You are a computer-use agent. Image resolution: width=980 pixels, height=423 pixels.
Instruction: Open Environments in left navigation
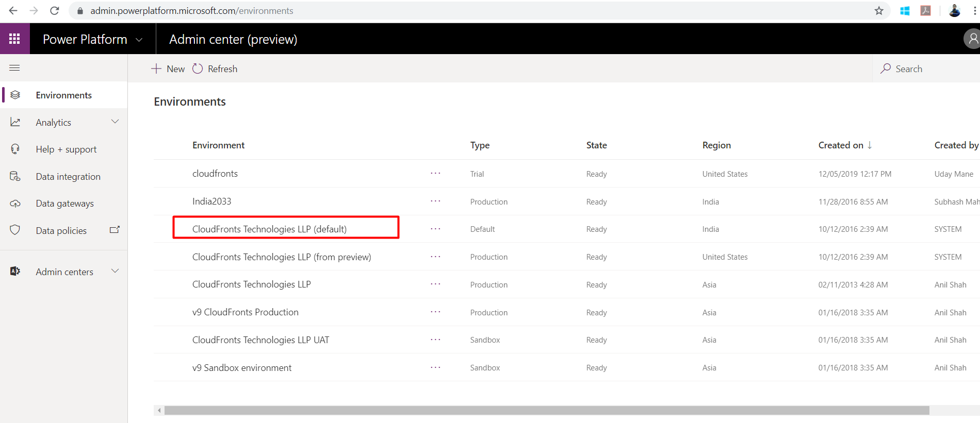tap(64, 95)
